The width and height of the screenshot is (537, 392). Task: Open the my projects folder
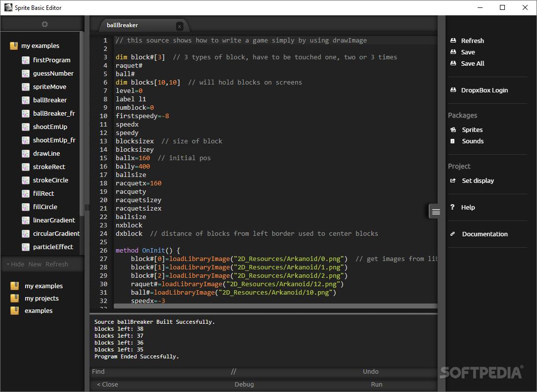42,299
